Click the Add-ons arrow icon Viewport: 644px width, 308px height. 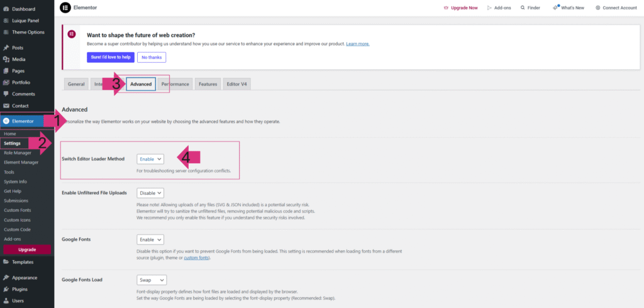click(489, 8)
